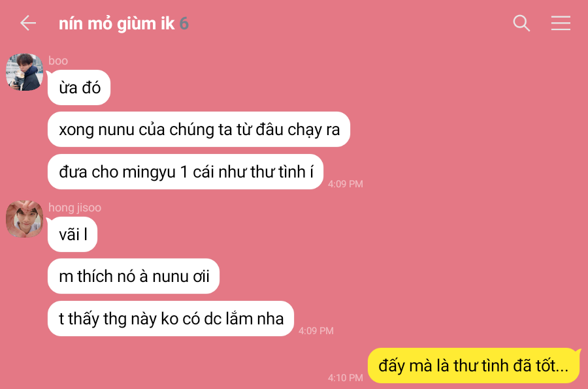
Task: Open hong jisoo's profile picture
Action: point(25,219)
